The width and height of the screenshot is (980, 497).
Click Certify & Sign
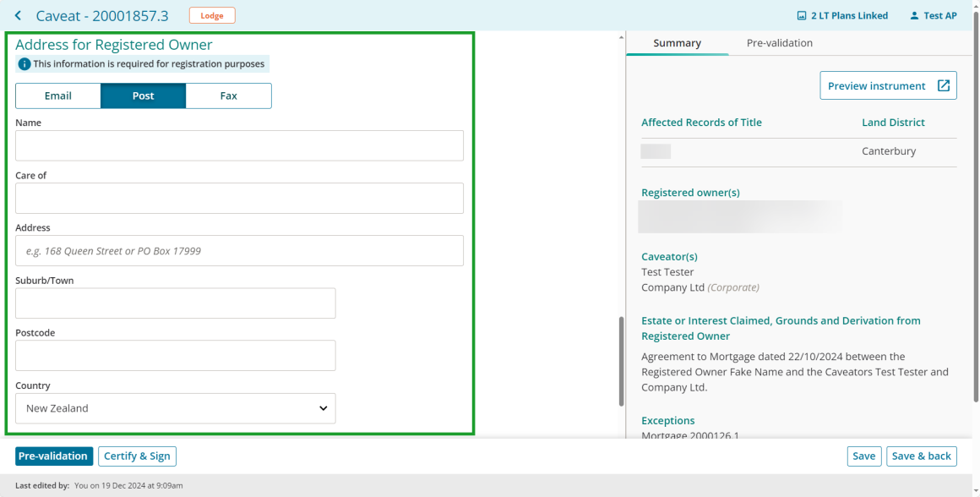click(137, 456)
